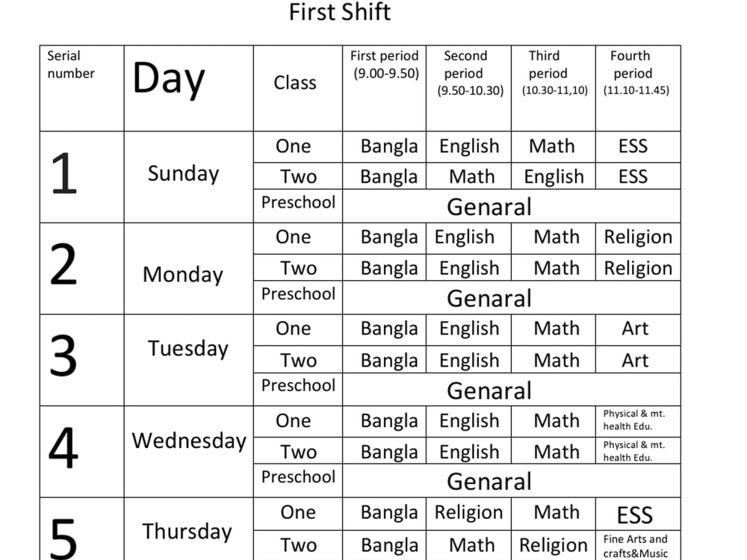The height and width of the screenshot is (560, 747).
Task: Select the Wednesday day cell
Action: [189, 452]
